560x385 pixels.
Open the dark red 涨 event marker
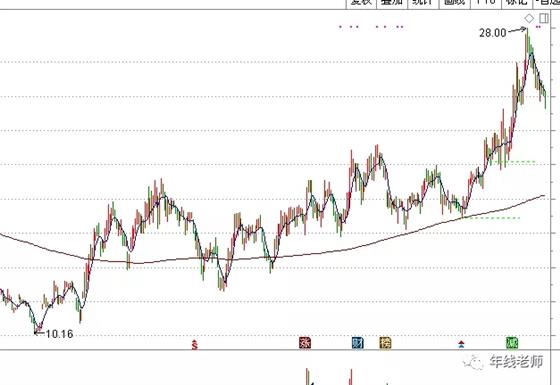pos(305,342)
